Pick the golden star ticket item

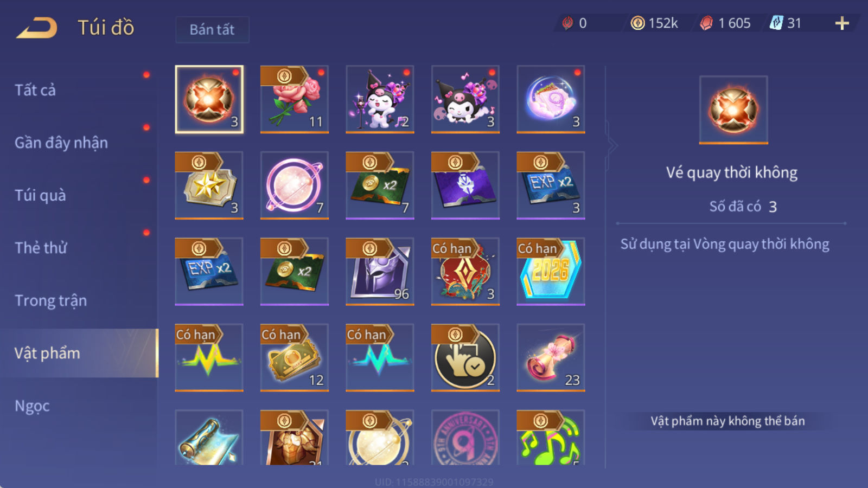pos(209,185)
